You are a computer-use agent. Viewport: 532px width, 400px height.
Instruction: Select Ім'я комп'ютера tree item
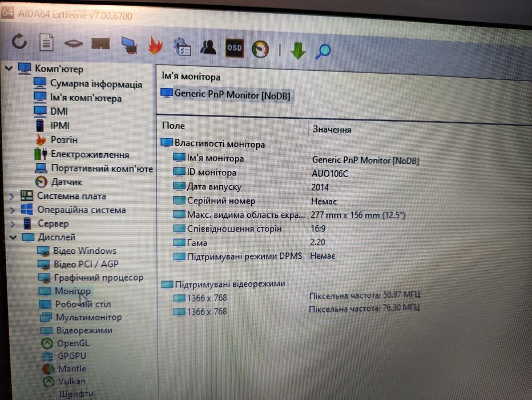(86, 98)
